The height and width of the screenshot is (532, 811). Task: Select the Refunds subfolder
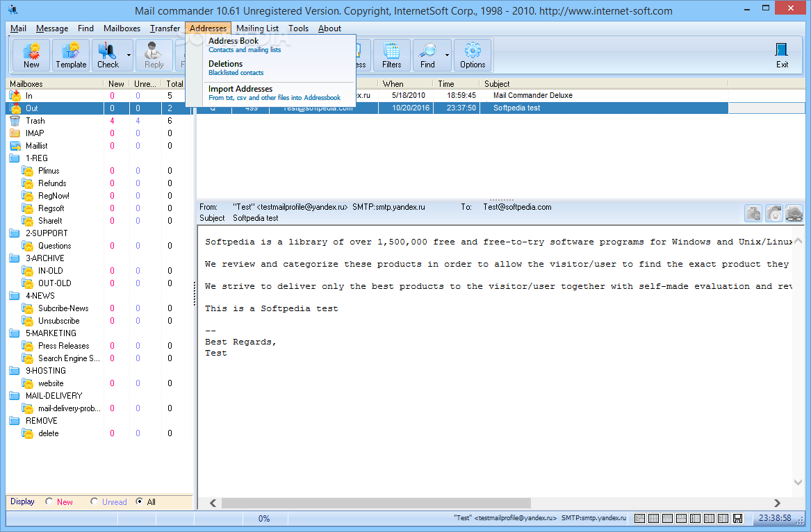pyautogui.click(x=52, y=183)
